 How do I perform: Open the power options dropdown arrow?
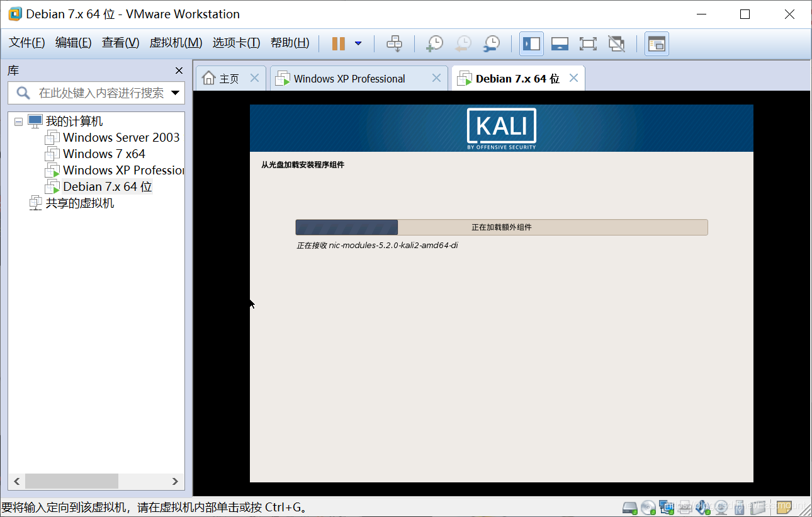click(358, 43)
